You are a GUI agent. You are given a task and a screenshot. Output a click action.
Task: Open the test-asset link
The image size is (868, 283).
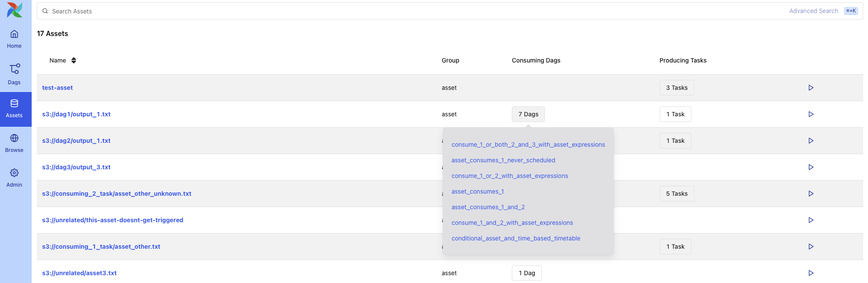pyautogui.click(x=57, y=88)
